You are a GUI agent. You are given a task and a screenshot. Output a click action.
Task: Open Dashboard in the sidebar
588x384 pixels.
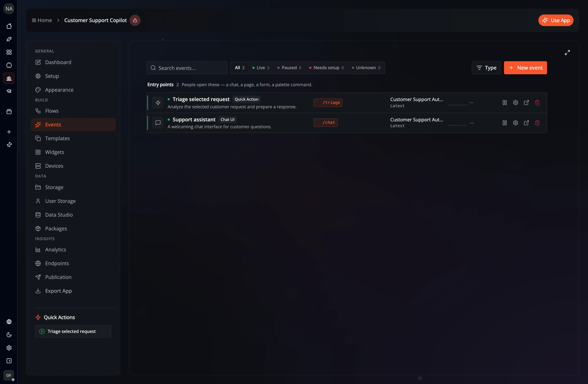point(73,62)
